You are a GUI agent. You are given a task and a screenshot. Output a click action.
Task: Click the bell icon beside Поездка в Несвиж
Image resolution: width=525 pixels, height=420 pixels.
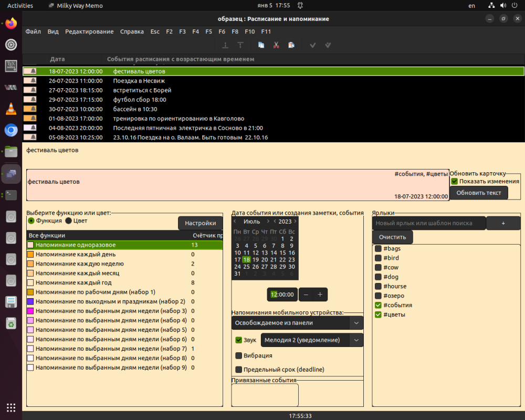point(34,81)
